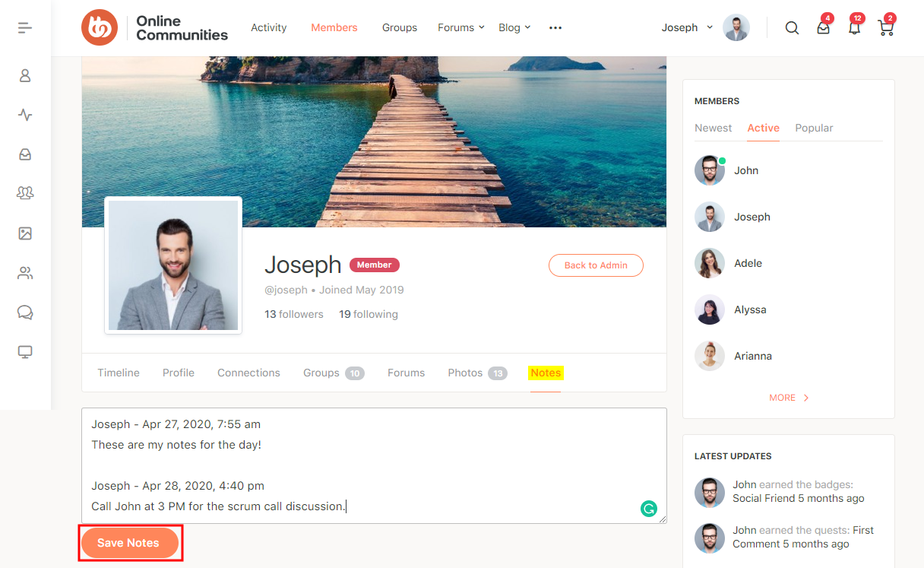The height and width of the screenshot is (568, 924).
Task: Expand the Forums dropdown in navigation
Action: (x=460, y=27)
